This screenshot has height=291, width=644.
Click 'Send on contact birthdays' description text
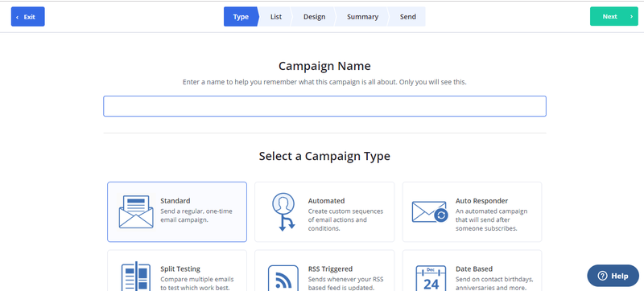pos(494,284)
